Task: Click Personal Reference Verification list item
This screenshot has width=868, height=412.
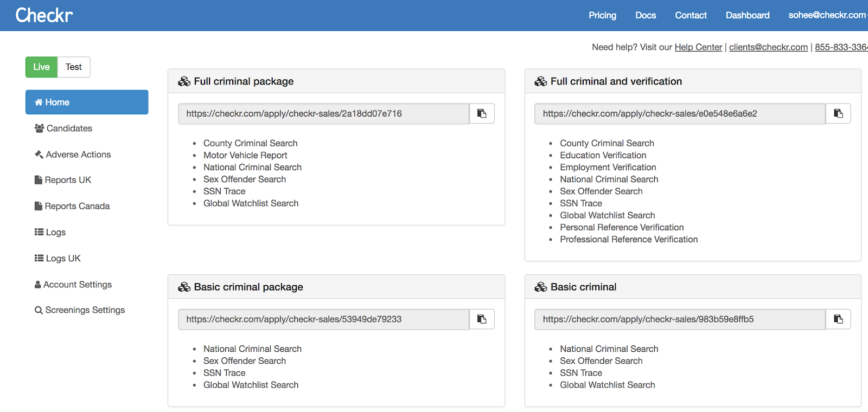Action: tap(622, 227)
